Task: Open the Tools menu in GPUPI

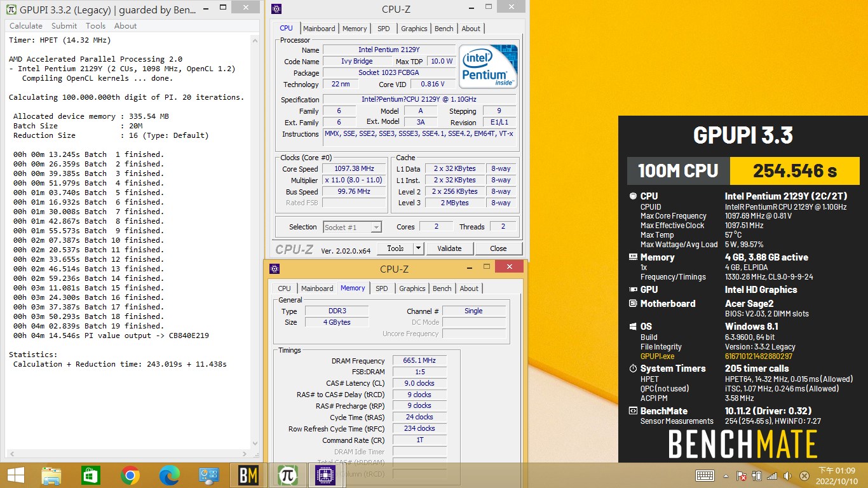Action: (x=95, y=26)
